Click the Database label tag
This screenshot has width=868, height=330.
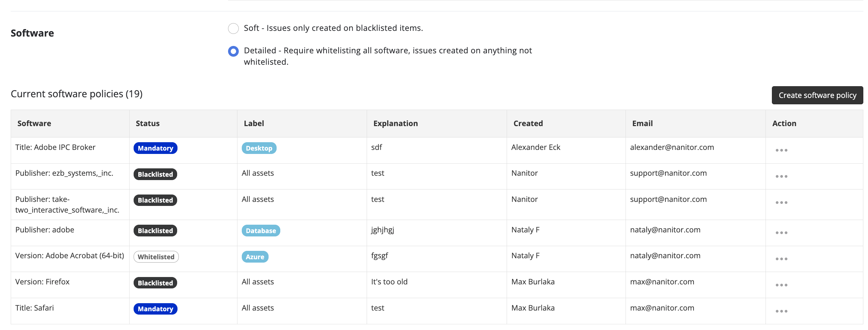click(261, 231)
